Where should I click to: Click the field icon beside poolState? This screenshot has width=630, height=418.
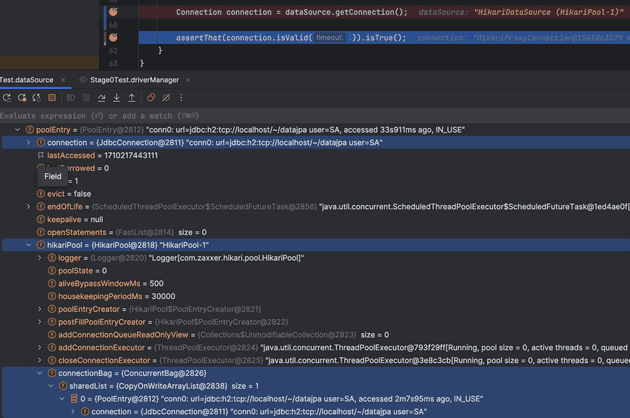(52, 271)
